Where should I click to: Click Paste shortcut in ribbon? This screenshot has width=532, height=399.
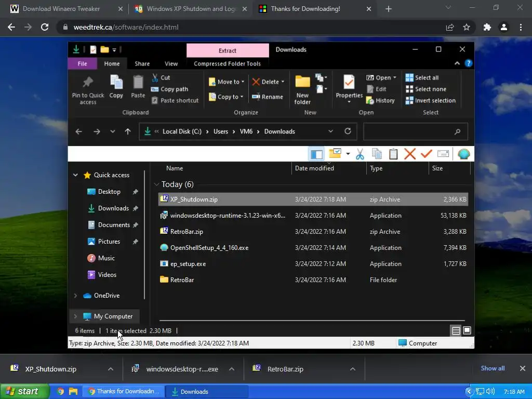175,100
